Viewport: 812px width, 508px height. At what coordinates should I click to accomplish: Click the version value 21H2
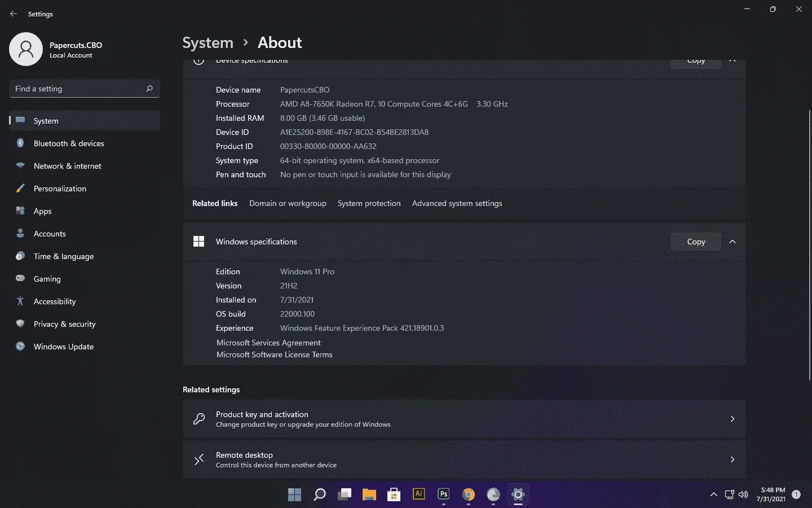[x=289, y=286]
